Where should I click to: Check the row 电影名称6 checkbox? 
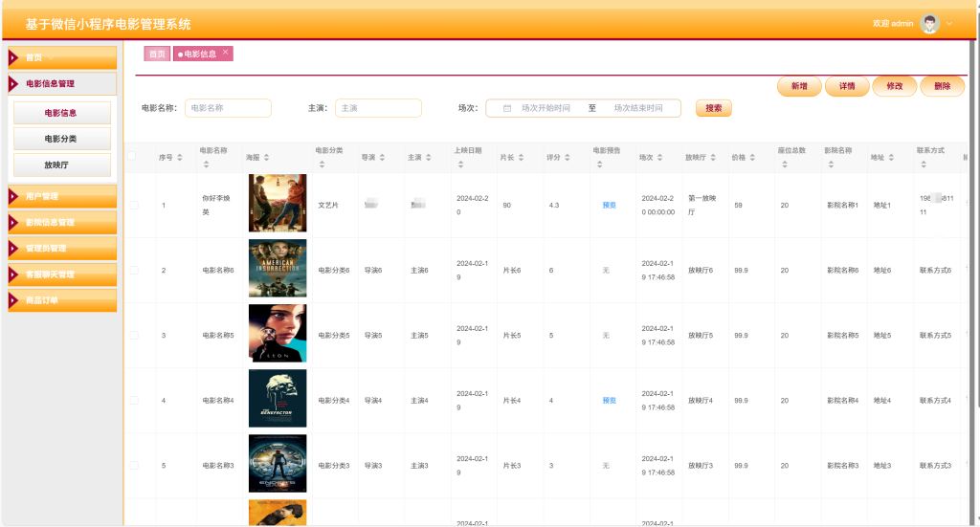click(x=134, y=271)
